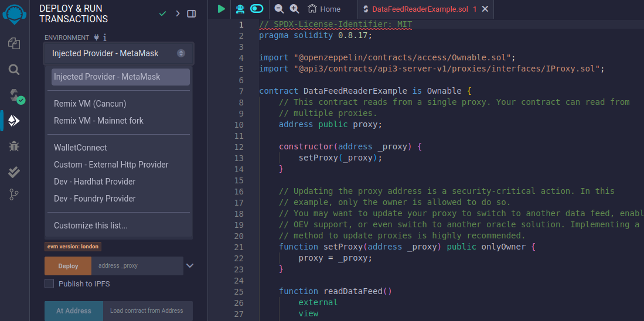Expand Deploy constructor parameters chevron
644x321 pixels.
pyautogui.click(x=189, y=265)
